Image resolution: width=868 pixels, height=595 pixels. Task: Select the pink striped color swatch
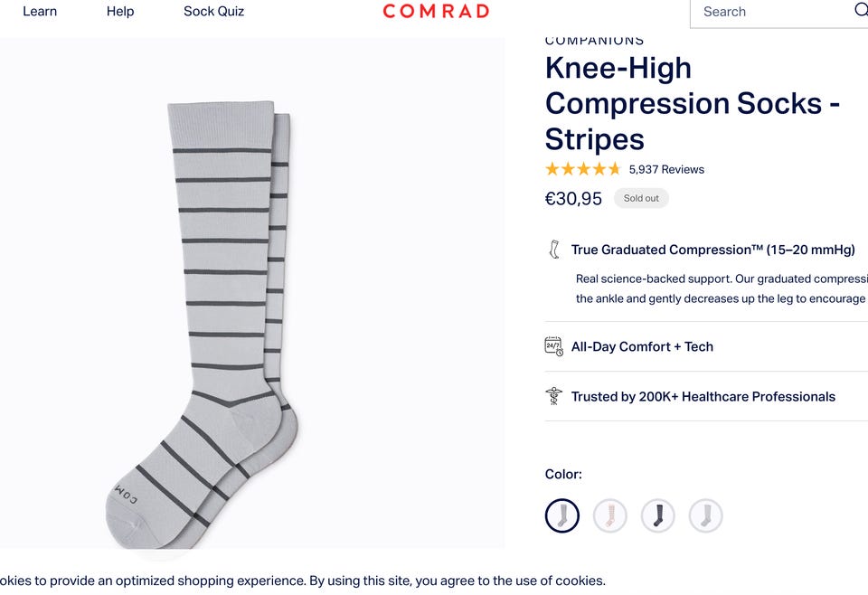(610, 515)
